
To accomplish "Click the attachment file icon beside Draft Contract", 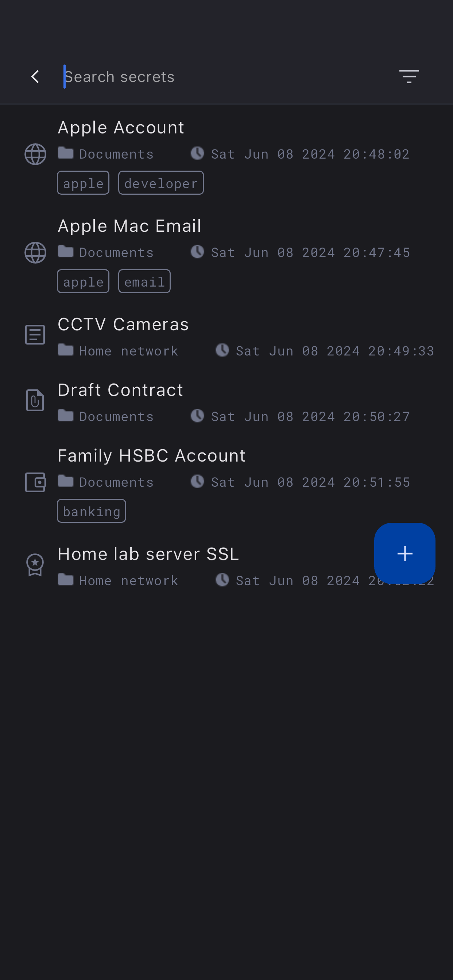I will pos(35,400).
